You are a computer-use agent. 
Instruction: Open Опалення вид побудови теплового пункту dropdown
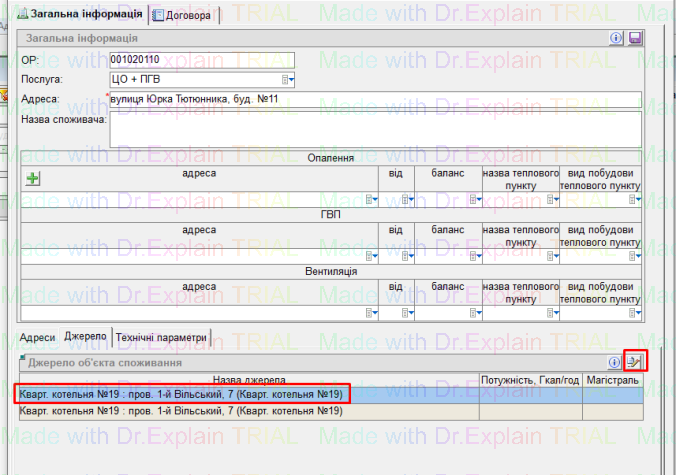click(633, 199)
